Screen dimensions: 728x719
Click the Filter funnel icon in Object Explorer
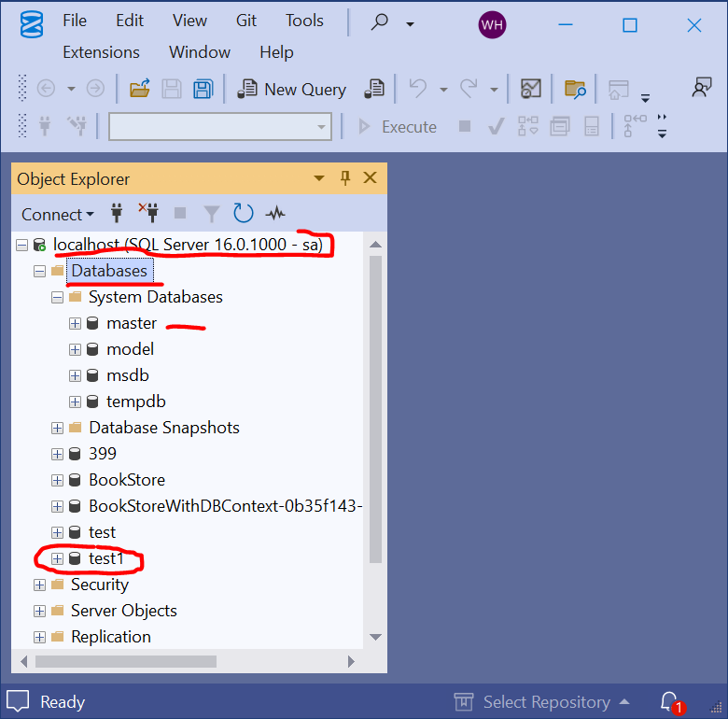[x=212, y=214]
